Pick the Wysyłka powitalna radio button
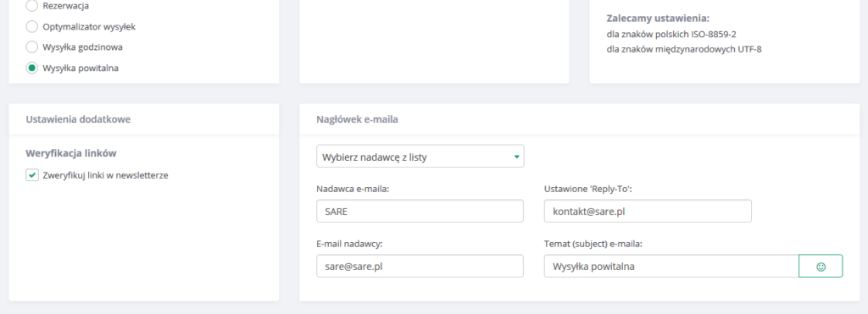The width and height of the screenshot is (868, 314). click(x=32, y=68)
